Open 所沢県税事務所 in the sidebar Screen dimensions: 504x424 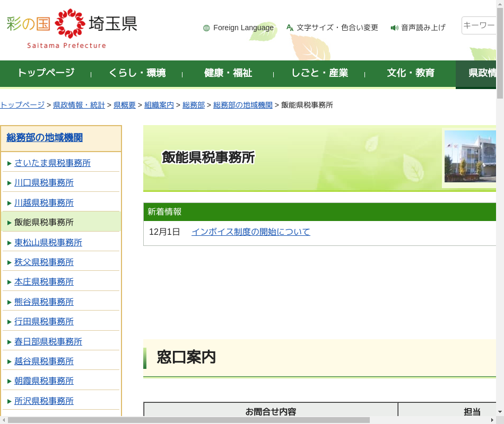point(44,401)
